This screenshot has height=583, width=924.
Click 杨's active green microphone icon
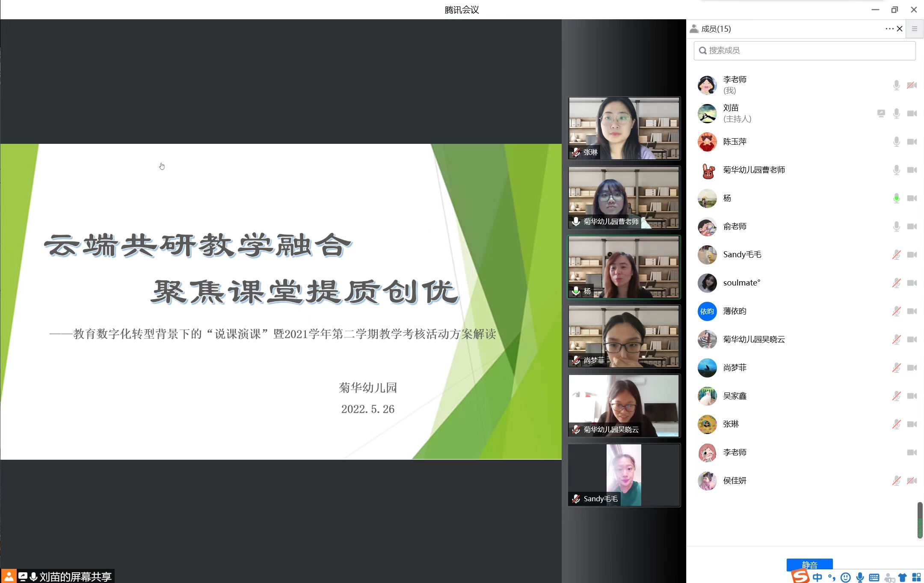tap(896, 198)
